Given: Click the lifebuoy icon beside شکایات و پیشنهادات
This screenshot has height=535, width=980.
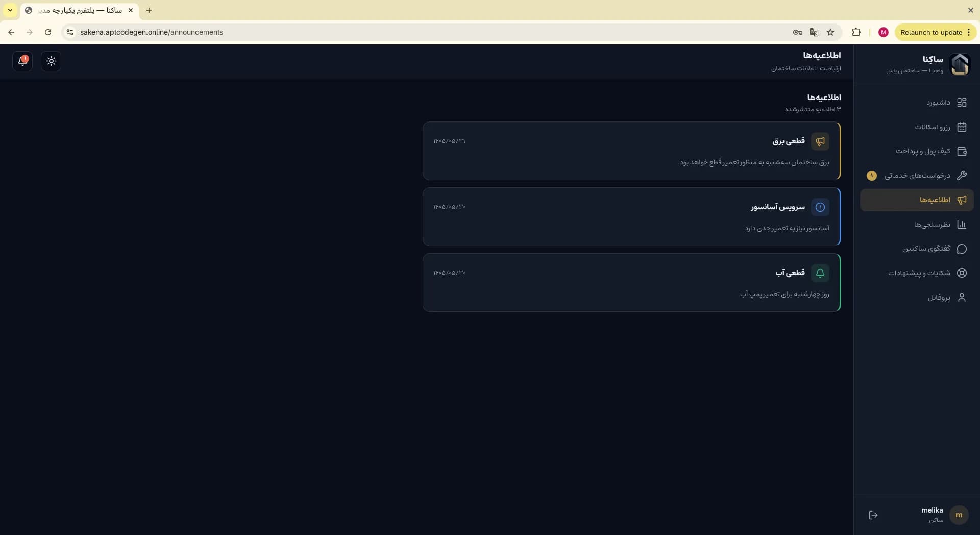Looking at the screenshot, I should pos(962,273).
